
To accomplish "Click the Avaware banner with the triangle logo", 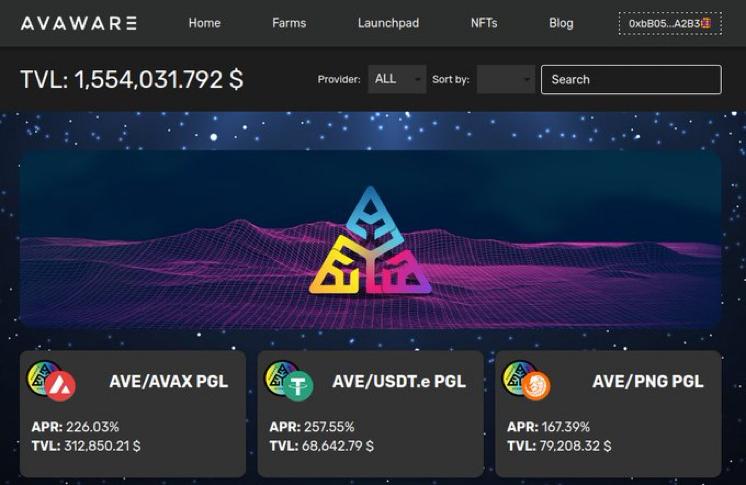I will tap(371, 239).
